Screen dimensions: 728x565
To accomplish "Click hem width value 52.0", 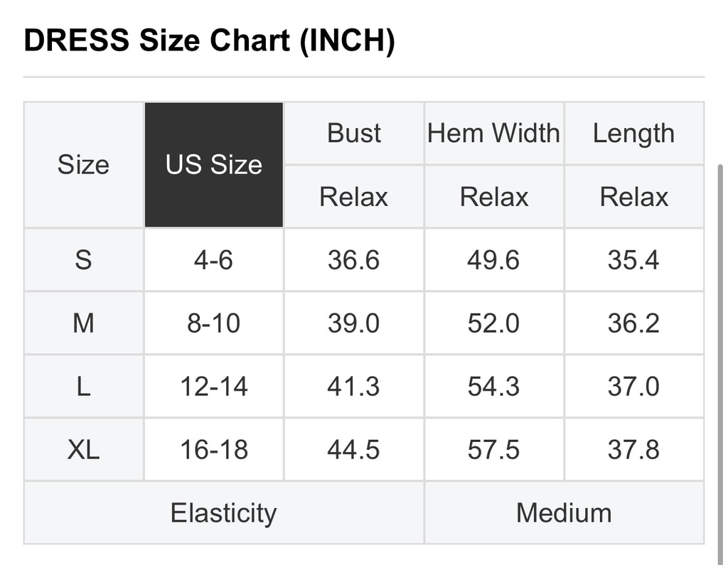I will [494, 323].
